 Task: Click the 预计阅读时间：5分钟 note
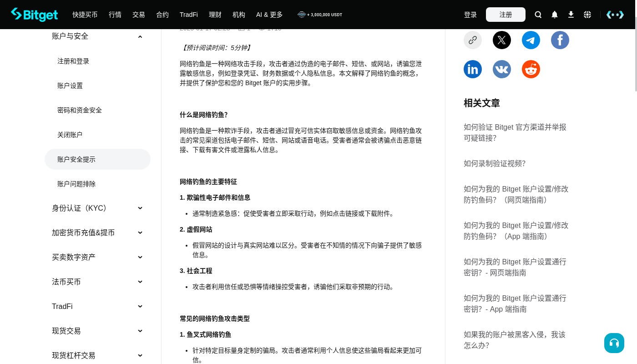tap(216, 48)
